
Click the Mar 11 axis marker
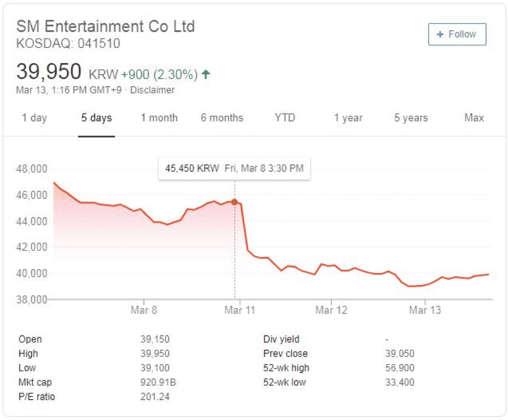(240, 310)
